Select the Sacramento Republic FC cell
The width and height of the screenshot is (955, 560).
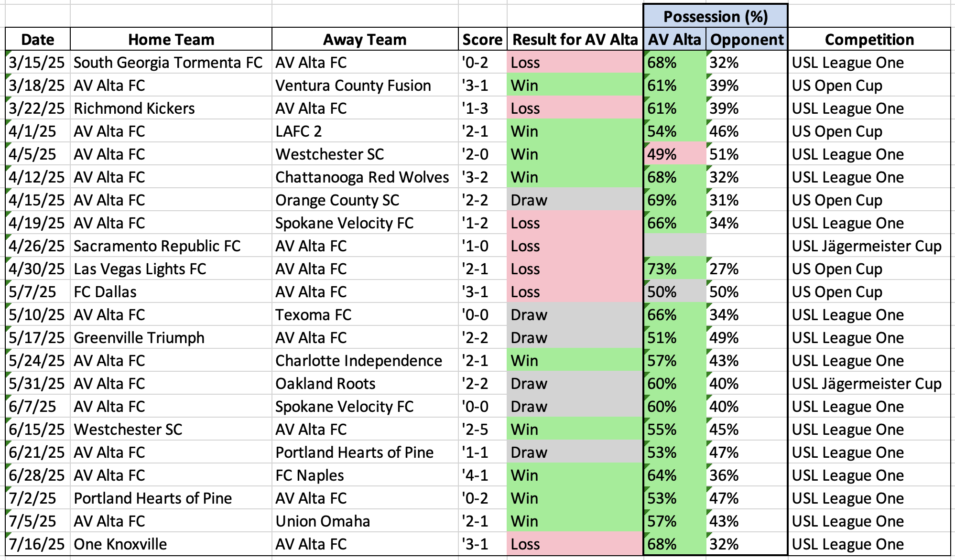click(x=157, y=246)
